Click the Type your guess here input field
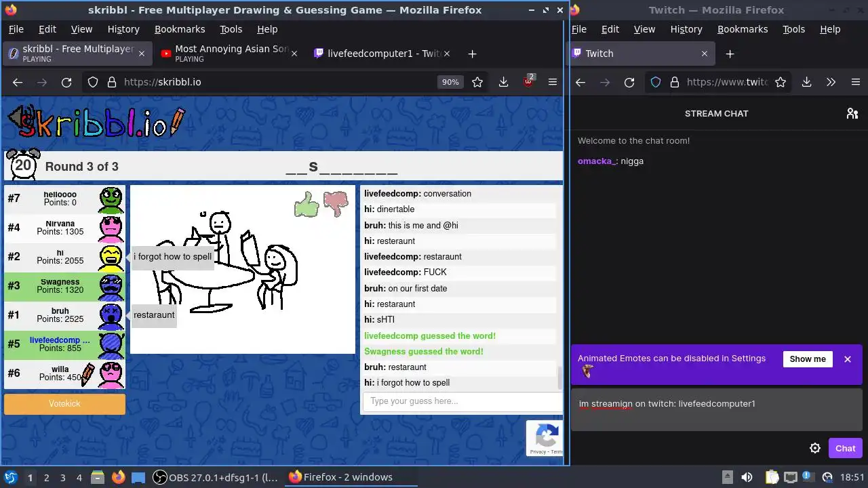 462,401
